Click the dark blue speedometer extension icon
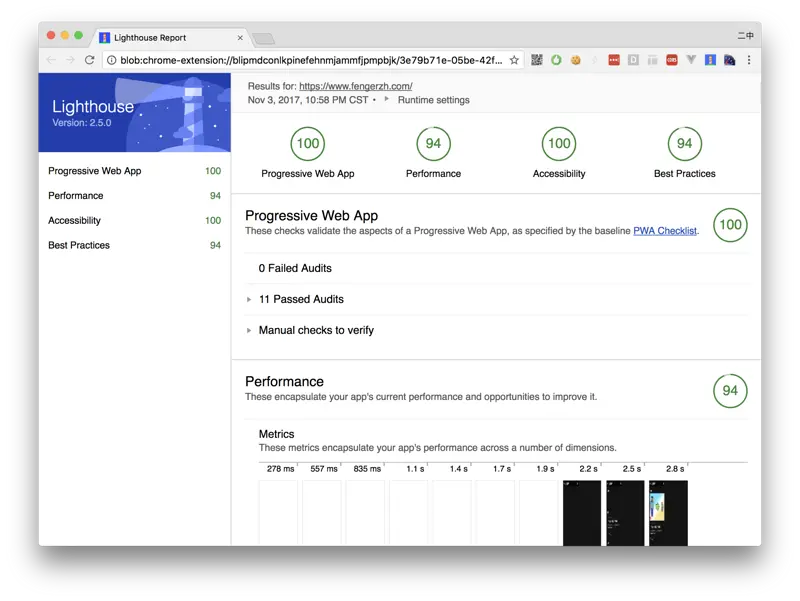This screenshot has height=601, width=800. (730, 60)
